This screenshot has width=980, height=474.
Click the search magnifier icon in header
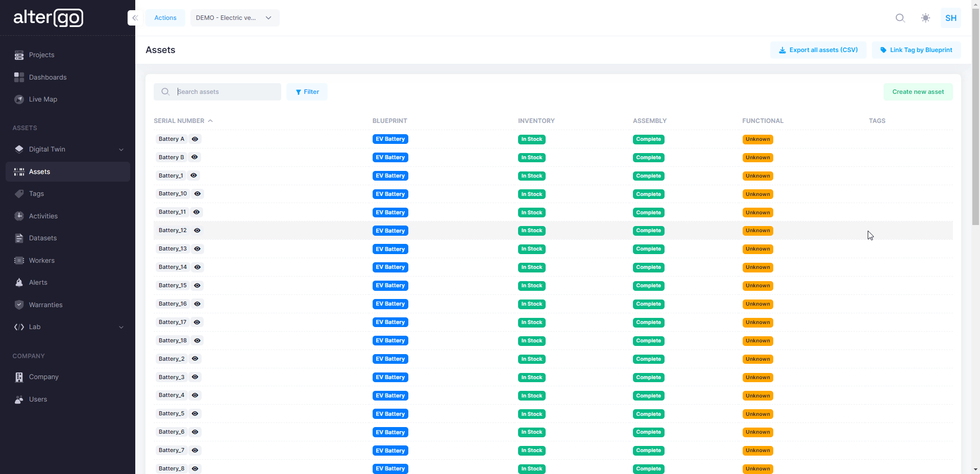pos(900,18)
